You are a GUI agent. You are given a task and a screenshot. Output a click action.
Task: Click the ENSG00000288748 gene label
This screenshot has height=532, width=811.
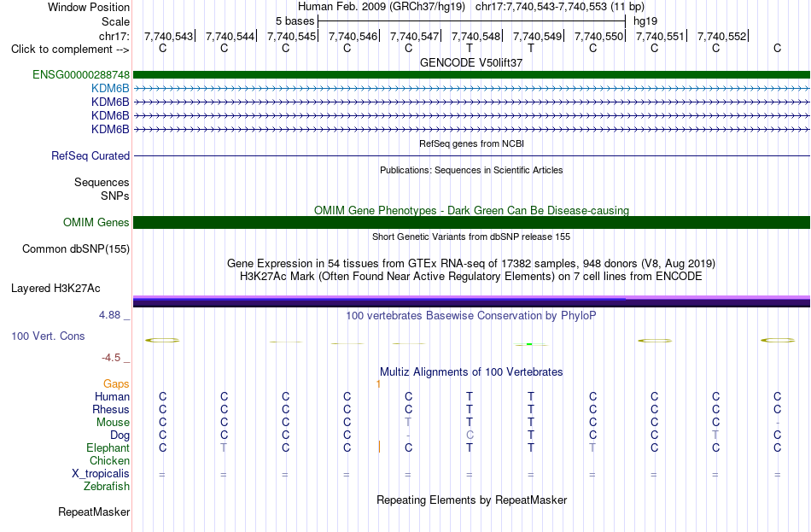(x=81, y=74)
